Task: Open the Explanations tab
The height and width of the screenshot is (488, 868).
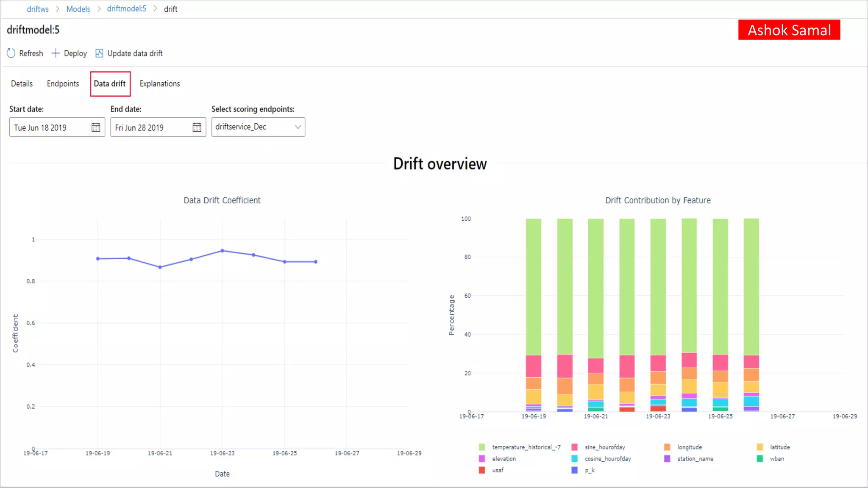Action: (x=160, y=83)
